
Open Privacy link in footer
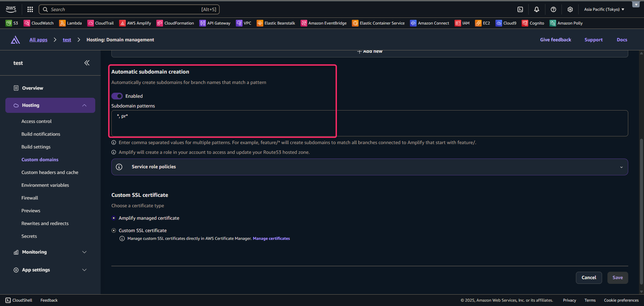tap(570, 300)
